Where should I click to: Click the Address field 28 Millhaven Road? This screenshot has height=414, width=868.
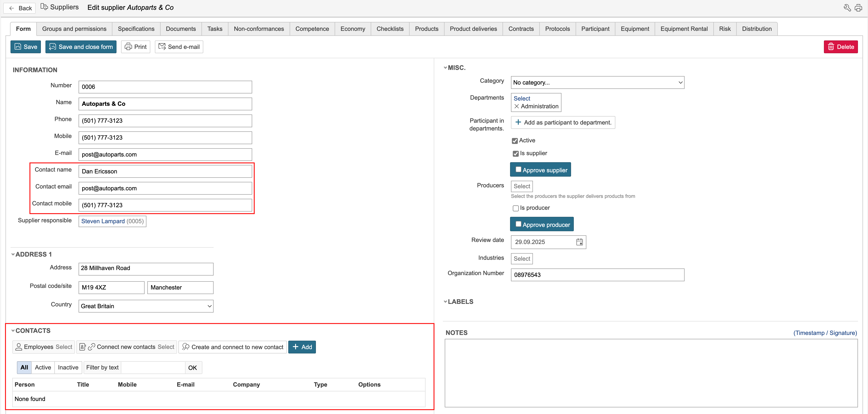pyautogui.click(x=146, y=269)
